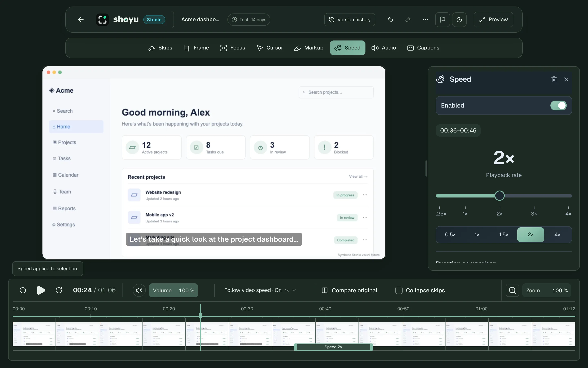Select the 0.5× speed preset
This screenshot has height=368, width=588.
point(450,235)
